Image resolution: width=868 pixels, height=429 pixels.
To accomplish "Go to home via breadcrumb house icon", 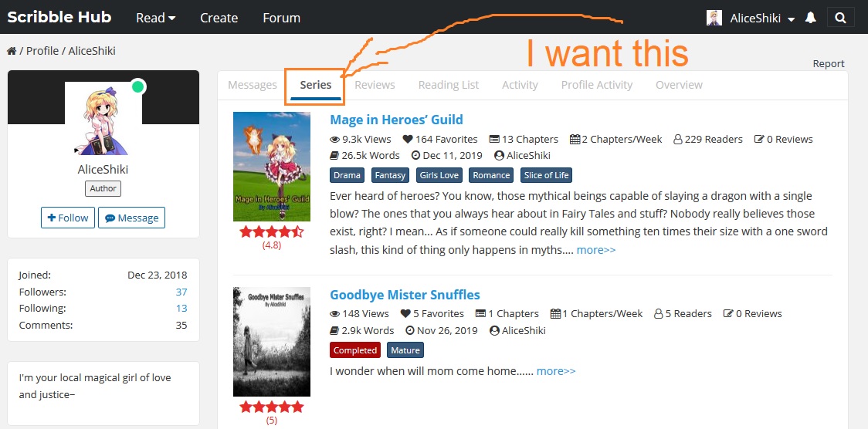I will [x=11, y=51].
